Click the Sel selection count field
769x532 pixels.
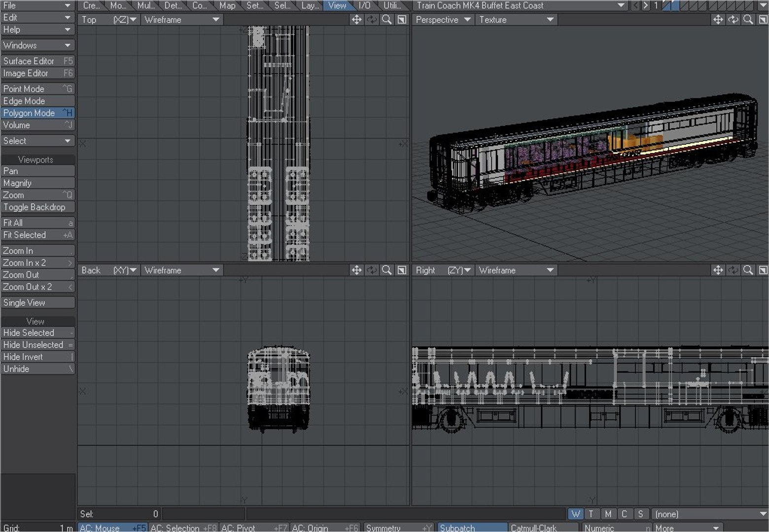(x=119, y=514)
